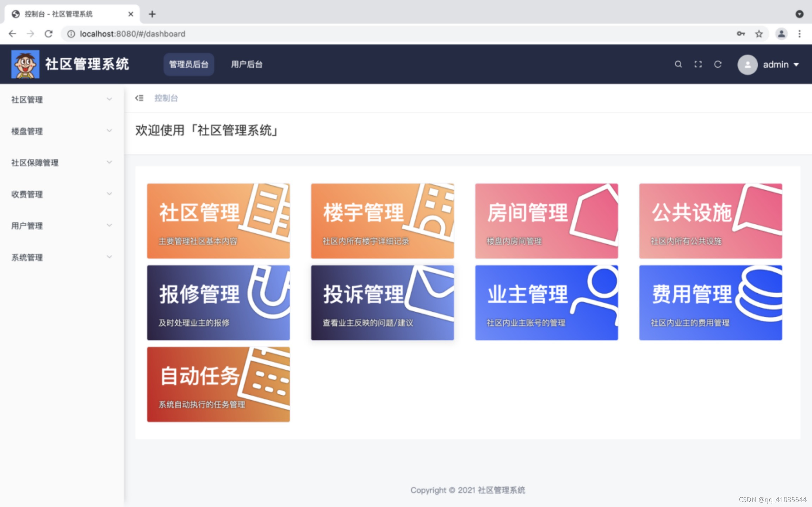
Task: Click the browser bookmark star icon
Action: pyautogui.click(x=759, y=34)
